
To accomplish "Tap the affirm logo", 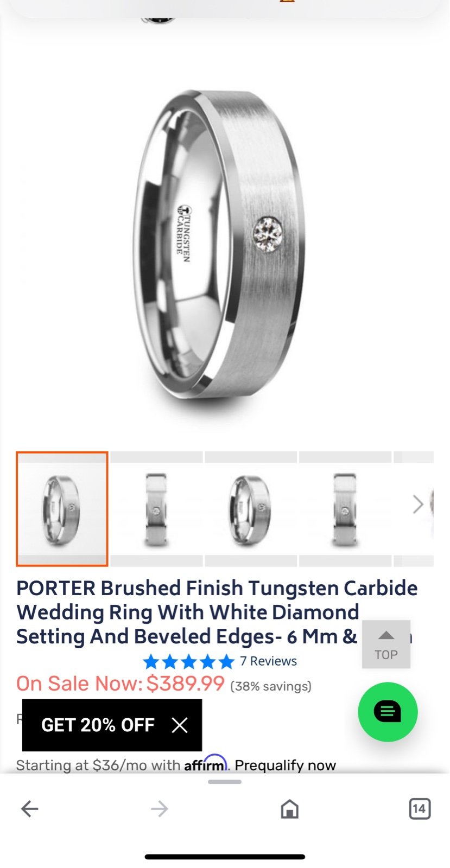I will coord(205,764).
